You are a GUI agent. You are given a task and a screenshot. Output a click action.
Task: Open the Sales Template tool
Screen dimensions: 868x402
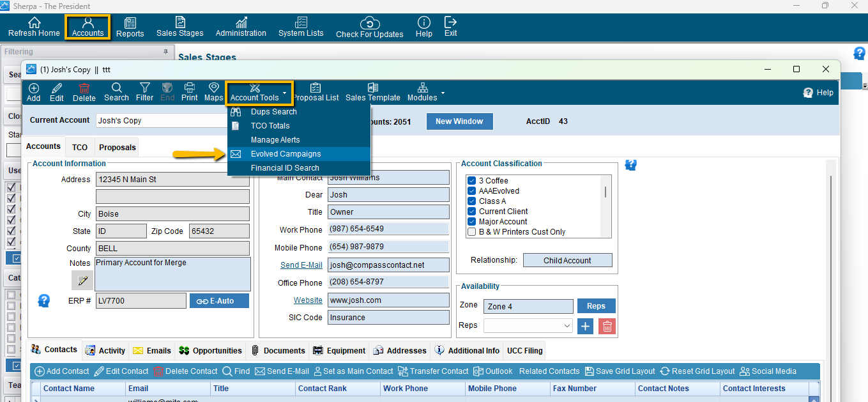[x=373, y=92]
